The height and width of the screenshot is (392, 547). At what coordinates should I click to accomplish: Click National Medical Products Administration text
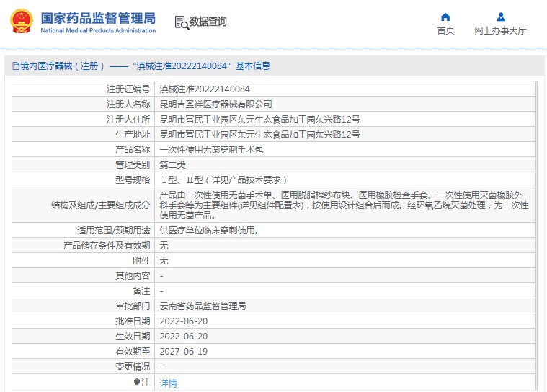[x=98, y=31]
